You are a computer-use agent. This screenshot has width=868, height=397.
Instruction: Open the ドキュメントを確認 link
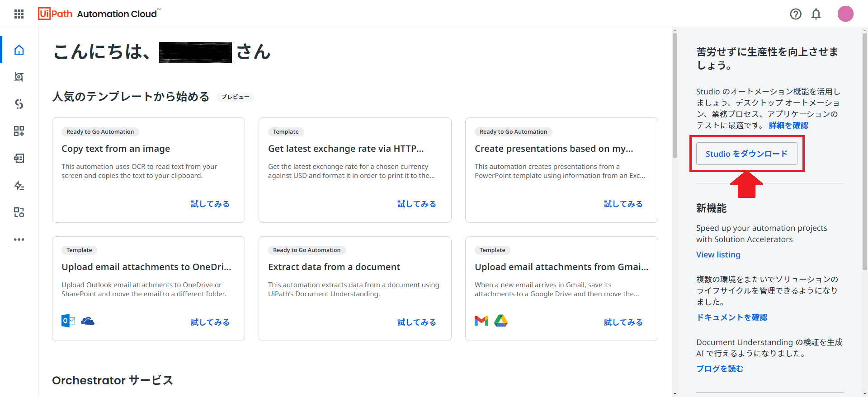pyautogui.click(x=732, y=317)
